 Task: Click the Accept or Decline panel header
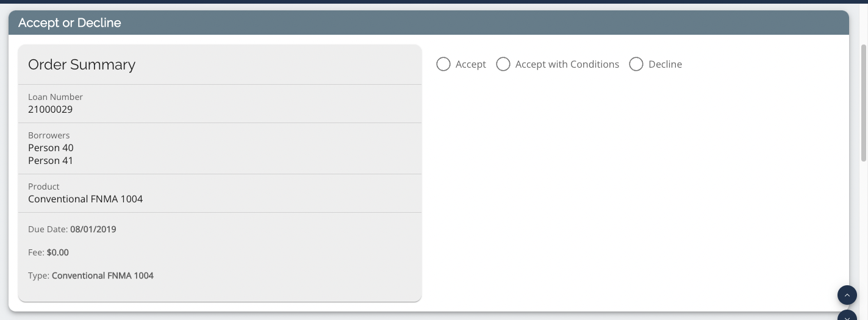pyautogui.click(x=428, y=23)
